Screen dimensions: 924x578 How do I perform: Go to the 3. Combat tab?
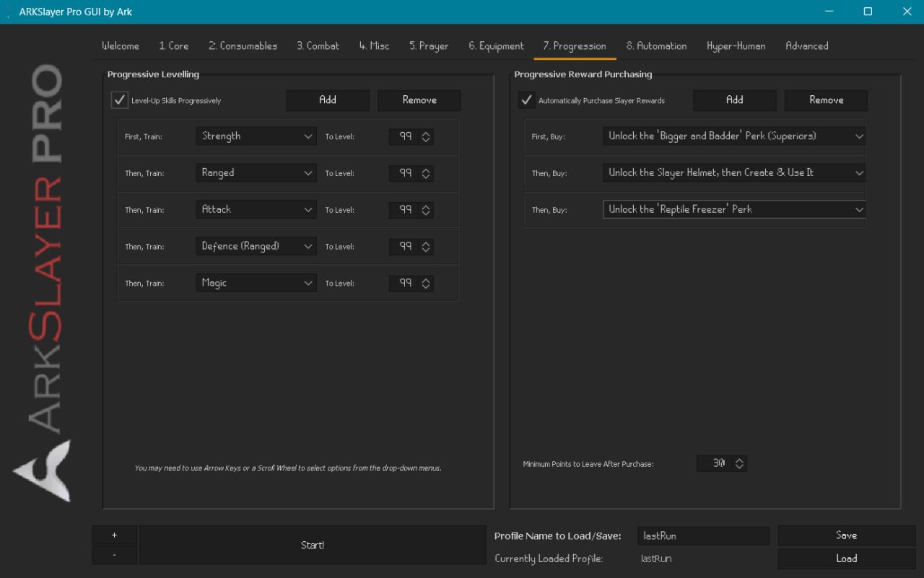point(318,45)
